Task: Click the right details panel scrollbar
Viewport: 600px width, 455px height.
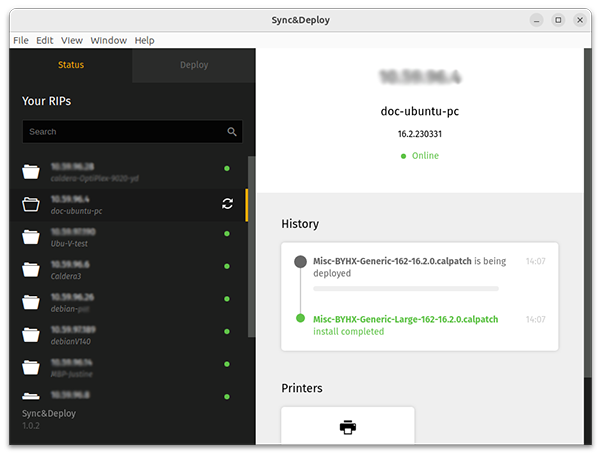Action: 588,212
